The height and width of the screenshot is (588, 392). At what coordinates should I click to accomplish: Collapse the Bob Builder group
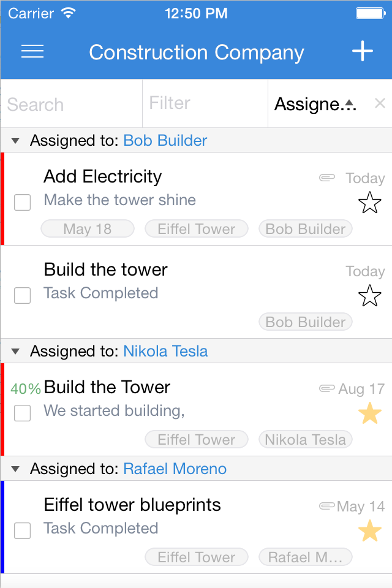tap(16, 141)
